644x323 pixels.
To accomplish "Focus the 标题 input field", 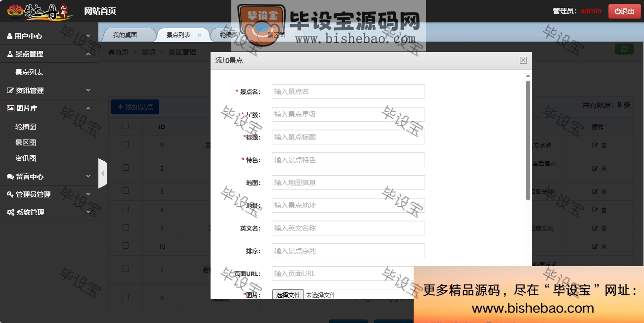I will tap(348, 137).
